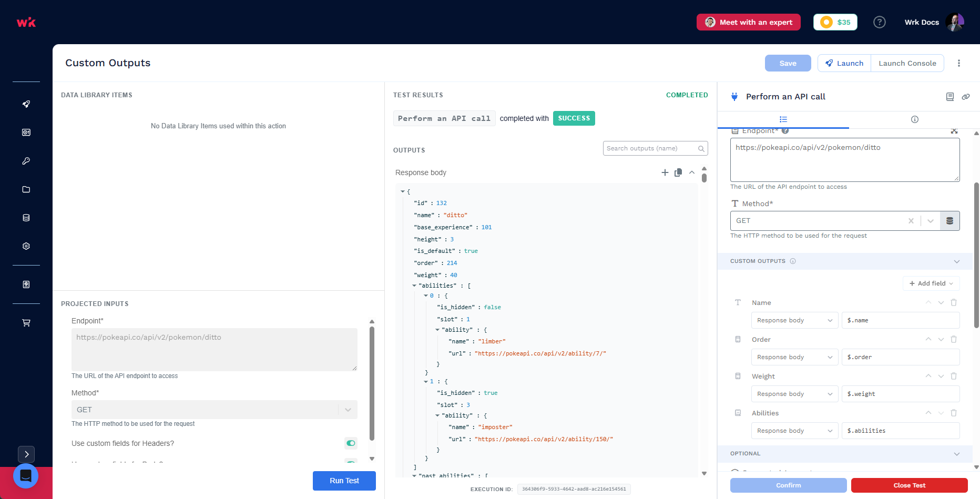Collapse the abilities array in response
Viewport: 980px width, 499px height.
pyautogui.click(x=414, y=286)
